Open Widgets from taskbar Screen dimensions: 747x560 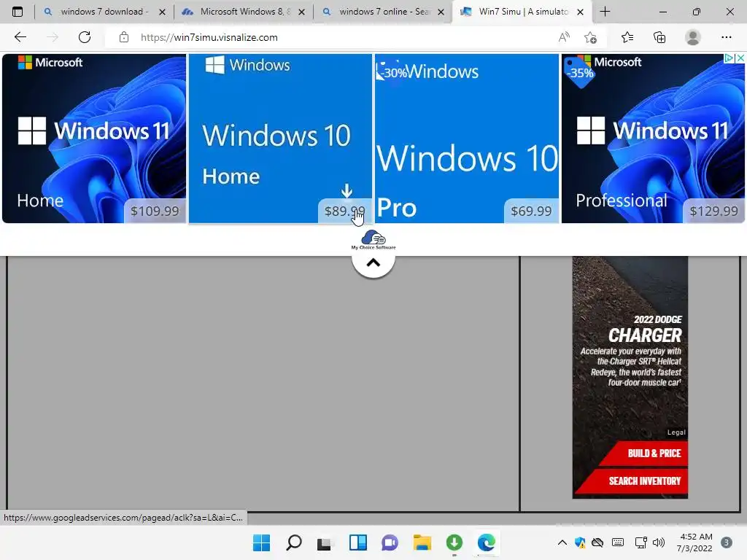pyautogui.click(x=357, y=542)
